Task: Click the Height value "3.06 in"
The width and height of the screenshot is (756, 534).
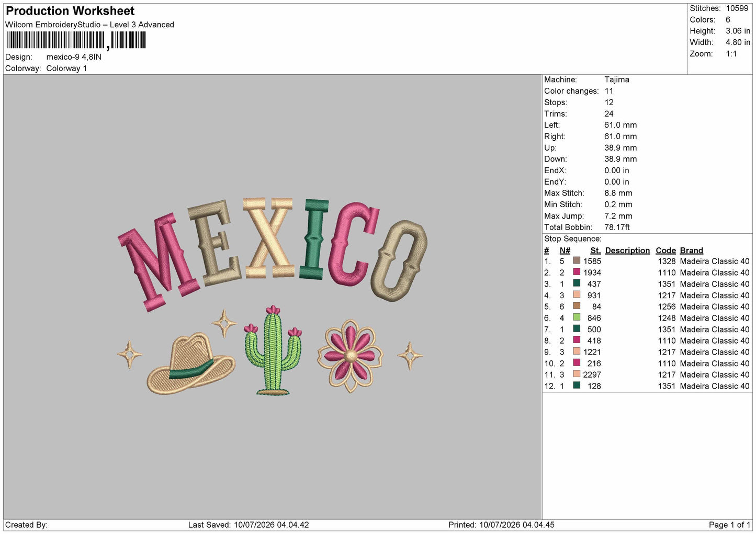Action: pyautogui.click(x=738, y=31)
